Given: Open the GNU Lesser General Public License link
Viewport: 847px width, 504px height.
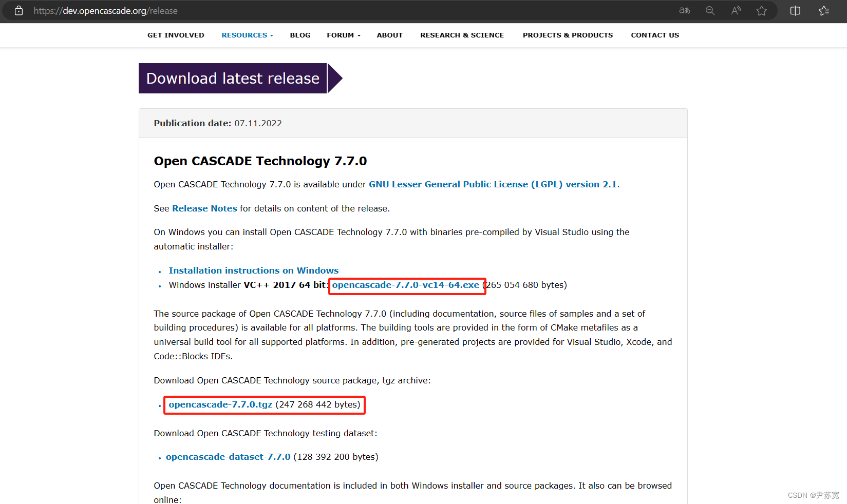Looking at the screenshot, I should click(493, 184).
